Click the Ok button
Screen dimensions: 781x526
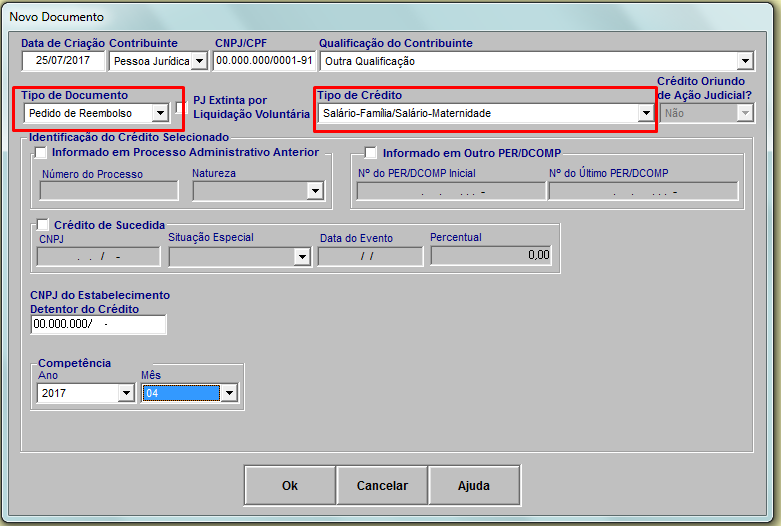point(290,486)
